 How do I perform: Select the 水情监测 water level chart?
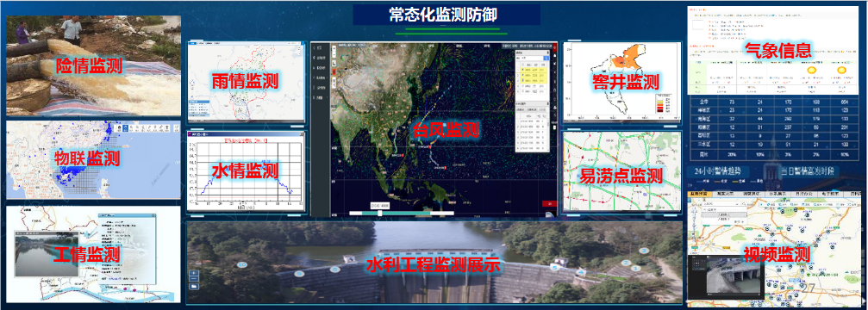click(x=247, y=170)
